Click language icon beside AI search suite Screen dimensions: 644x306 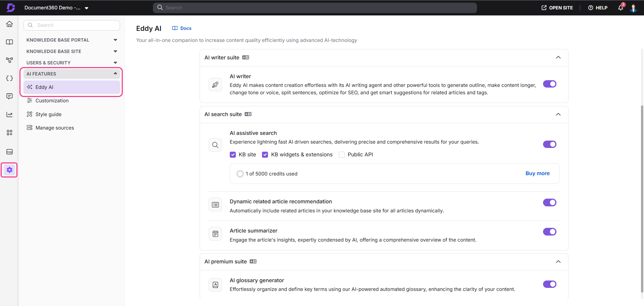coord(248,114)
